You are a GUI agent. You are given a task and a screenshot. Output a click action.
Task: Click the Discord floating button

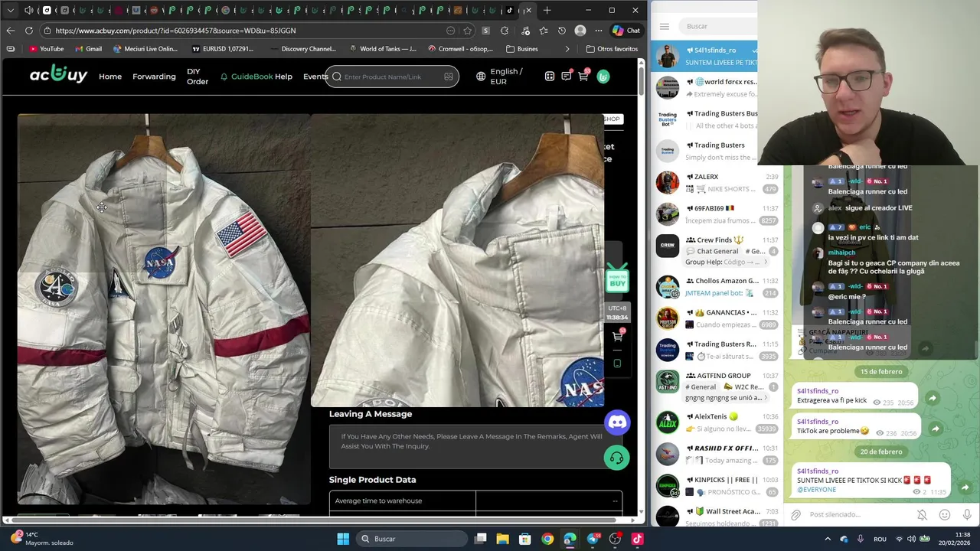point(617,422)
